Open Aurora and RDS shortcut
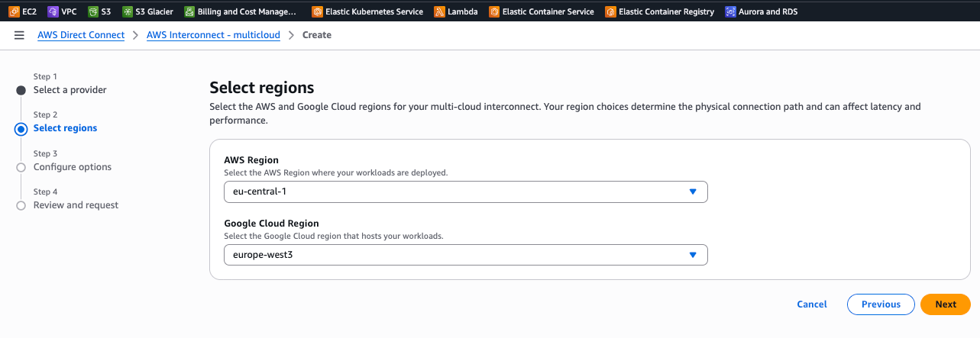 (x=761, y=11)
